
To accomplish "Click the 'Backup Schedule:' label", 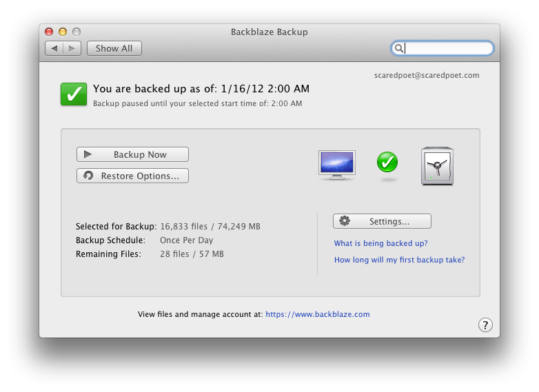I will click(x=111, y=240).
